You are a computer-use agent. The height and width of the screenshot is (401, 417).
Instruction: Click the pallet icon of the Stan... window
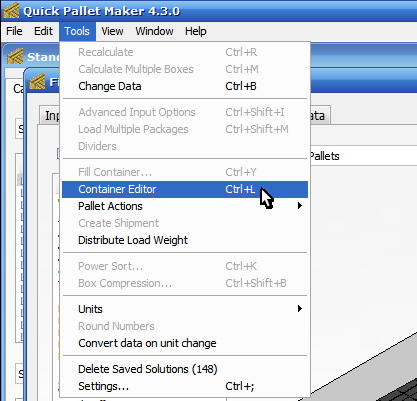pos(15,56)
